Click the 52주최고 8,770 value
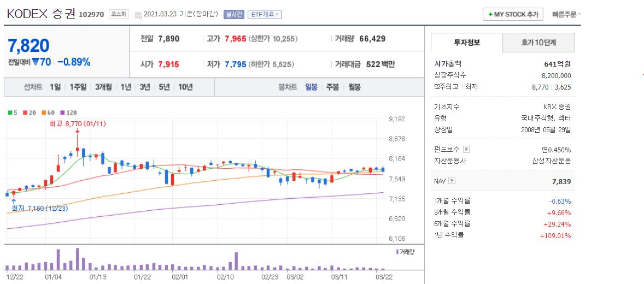644x284 pixels. pos(540,87)
